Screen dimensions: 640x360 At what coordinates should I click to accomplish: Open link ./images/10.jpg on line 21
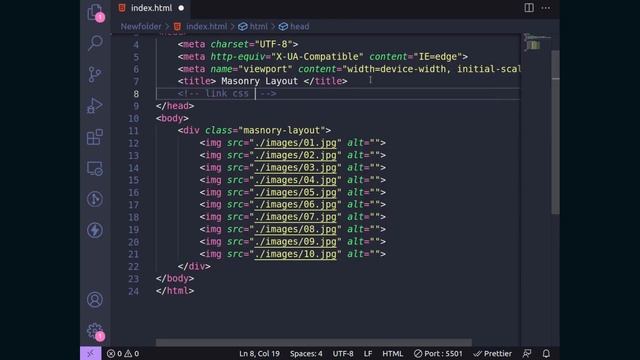click(x=296, y=254)
